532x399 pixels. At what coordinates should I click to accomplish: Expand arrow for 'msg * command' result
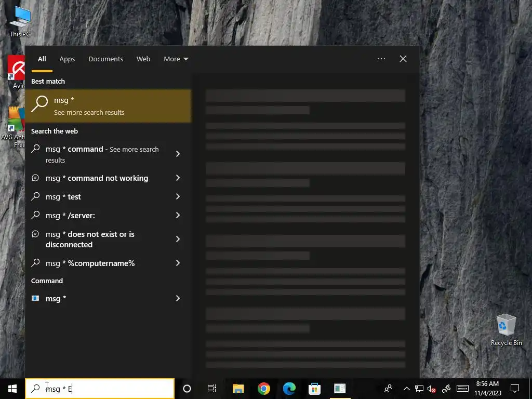tap(178, 154)
